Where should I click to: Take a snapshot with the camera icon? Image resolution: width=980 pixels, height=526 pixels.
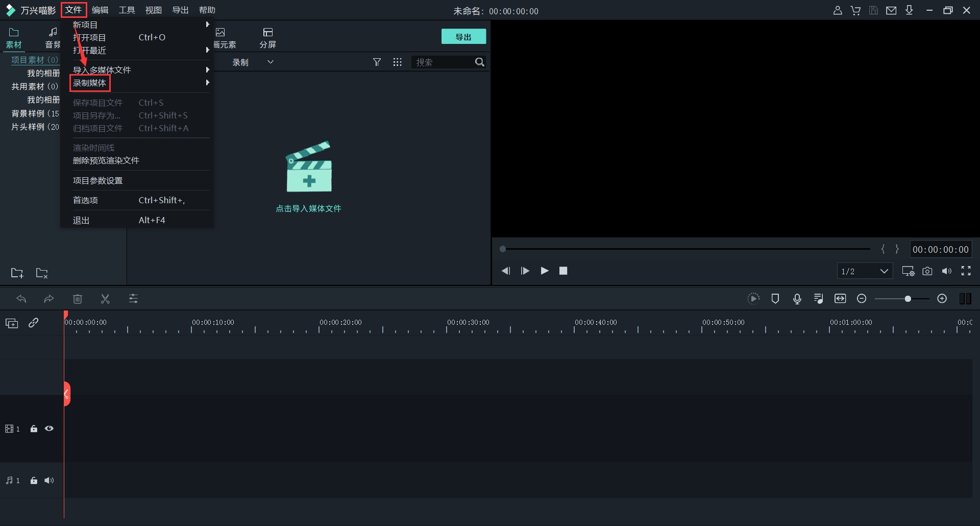coord(927,271)
